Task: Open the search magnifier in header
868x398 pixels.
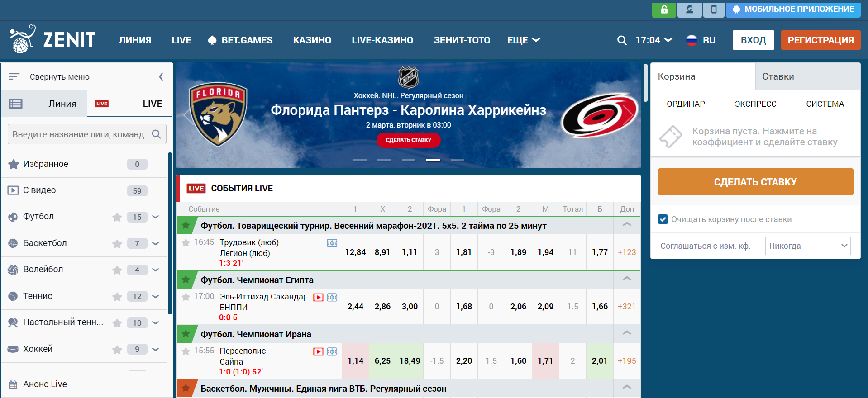Action: click(622, 40)
